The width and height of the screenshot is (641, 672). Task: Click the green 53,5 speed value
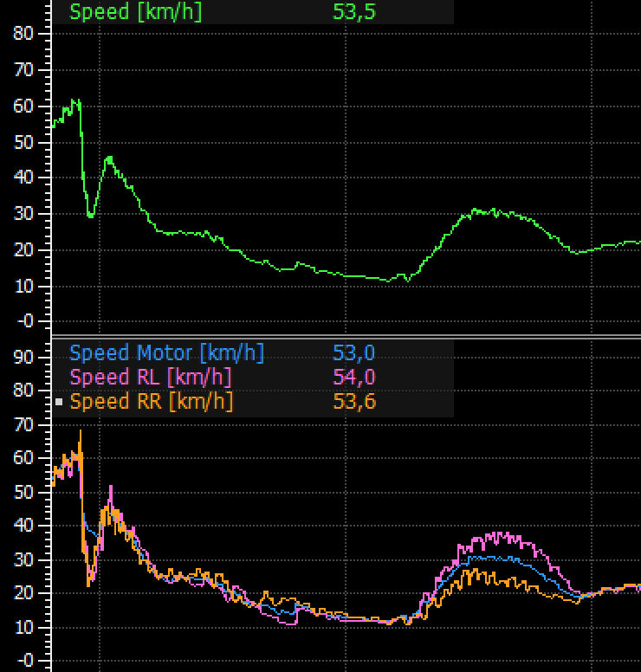pos(354,12)
